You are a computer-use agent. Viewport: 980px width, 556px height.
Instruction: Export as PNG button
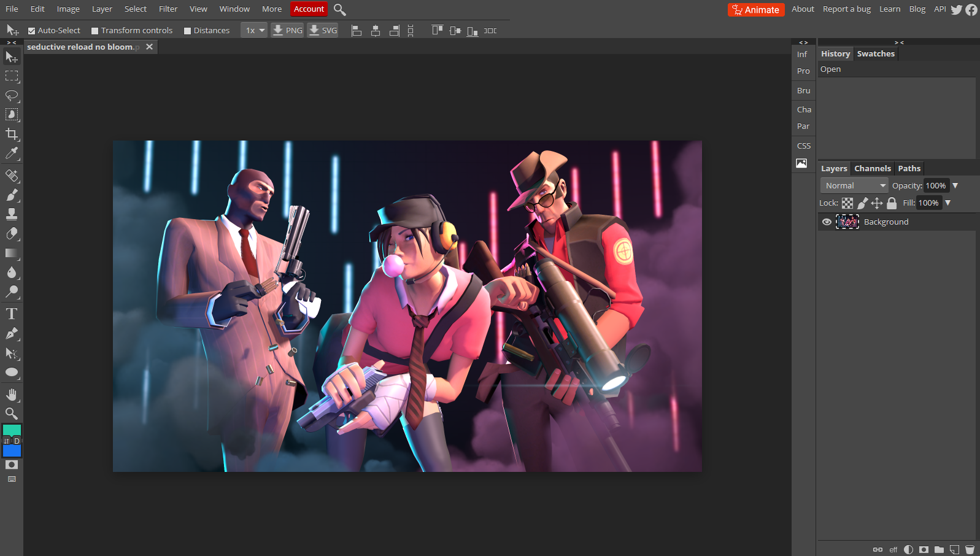click(x=287, y=31)
